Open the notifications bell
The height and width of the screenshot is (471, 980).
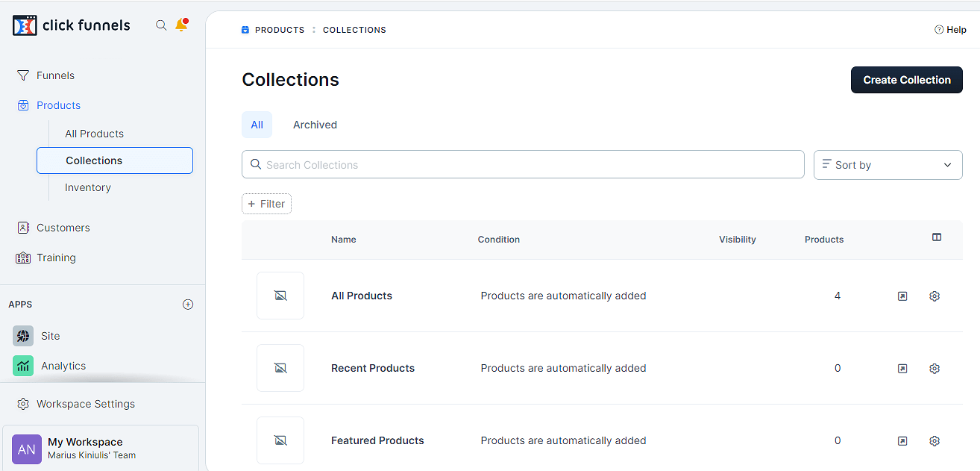[x=181, y=25]
